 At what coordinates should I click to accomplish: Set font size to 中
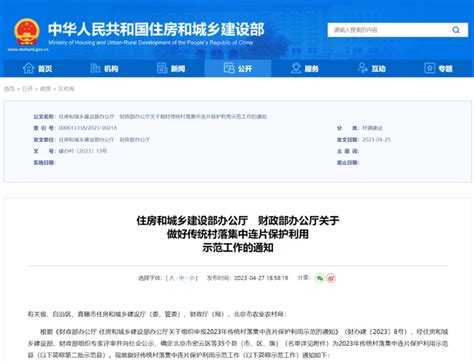pyautogui.click(x=182, y=278)
